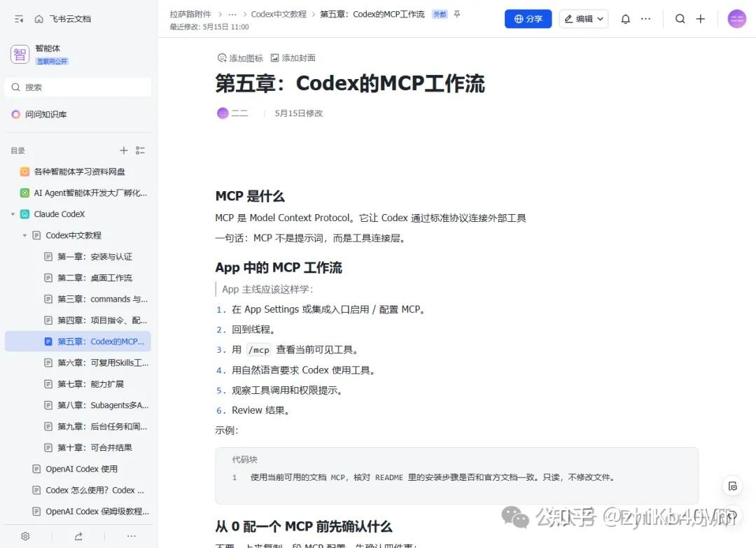Click the App 中的 MCP 工作流 heading
The width and height of the screenshot is (756, 548).
point(279,267)
